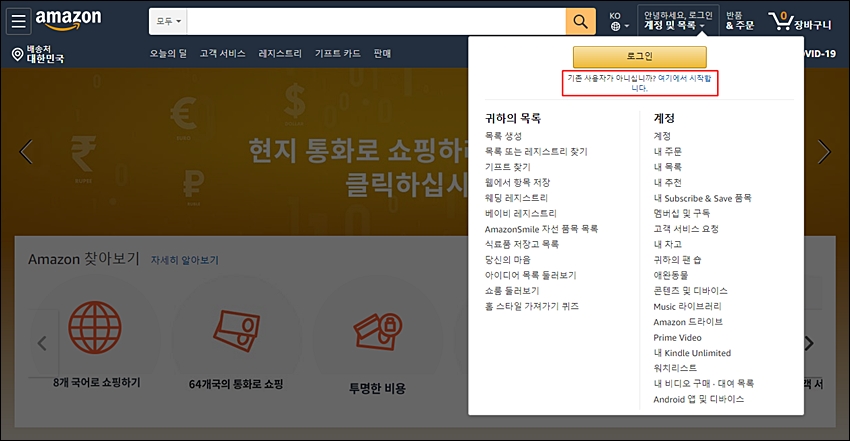Open the 판매 nav item
The height and width of the screenshot is (441, 850).
click(x=382, y=53)
